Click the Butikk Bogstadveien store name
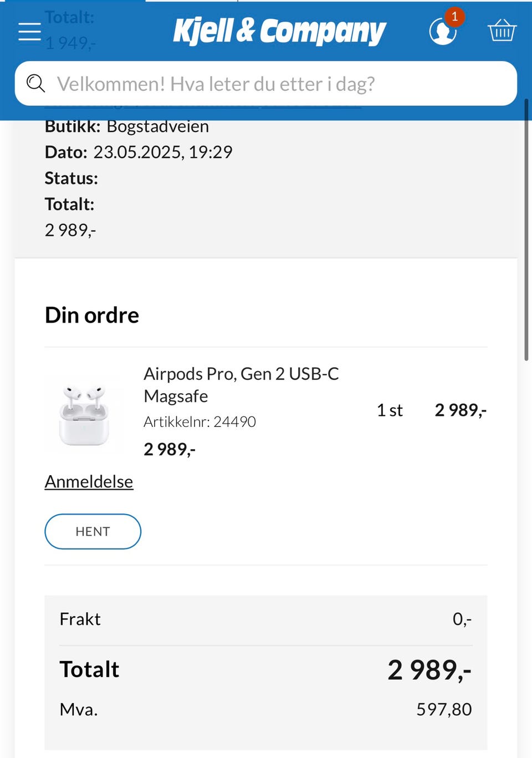The width and height of the screenshot is (532, 758). [x=157, y=126]
